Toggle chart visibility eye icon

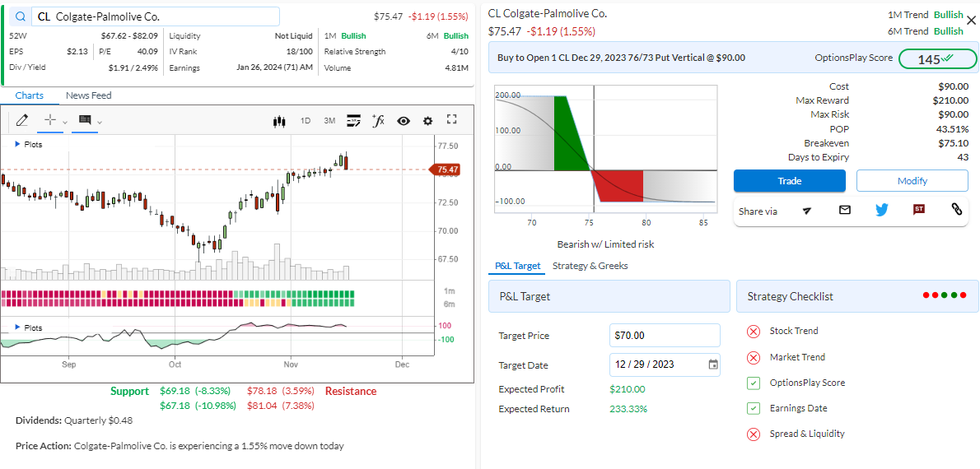click(x=404, y=121)
